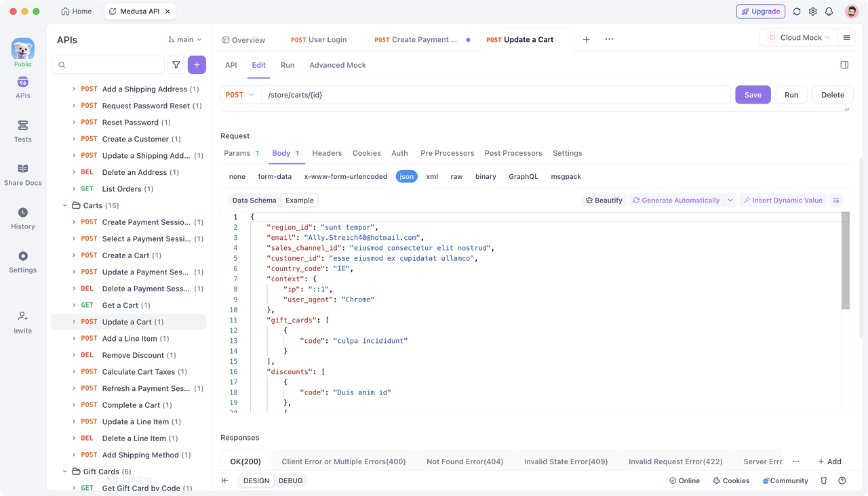Click the Beautify button
The width and height of the screenshot is (868, 496).
point(604,201)
